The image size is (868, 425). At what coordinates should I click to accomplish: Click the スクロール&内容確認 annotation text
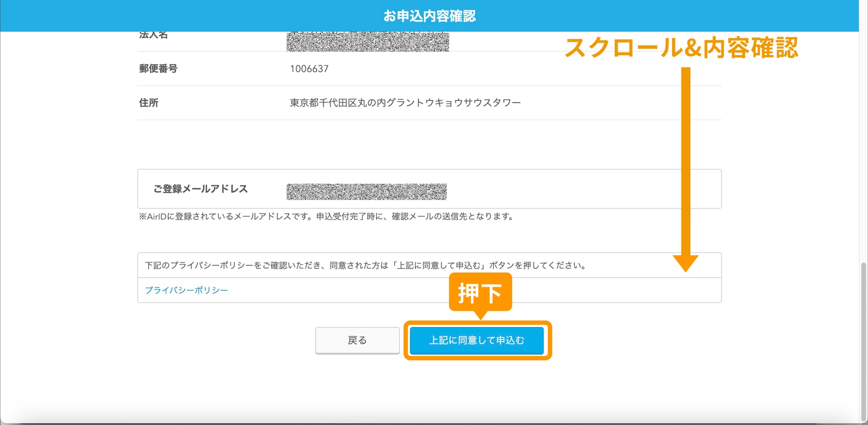click(x=681, y=48)
